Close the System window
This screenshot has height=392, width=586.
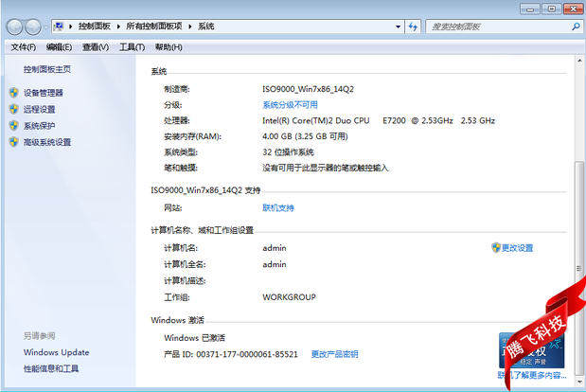tap(573, 9)
